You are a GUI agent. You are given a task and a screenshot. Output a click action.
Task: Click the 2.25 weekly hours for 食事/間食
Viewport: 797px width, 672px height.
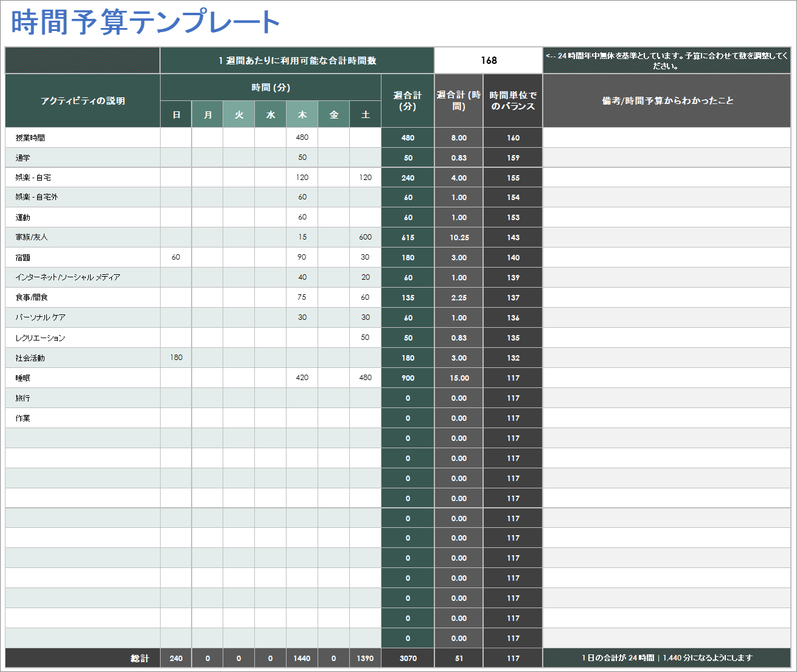[459, 297]
